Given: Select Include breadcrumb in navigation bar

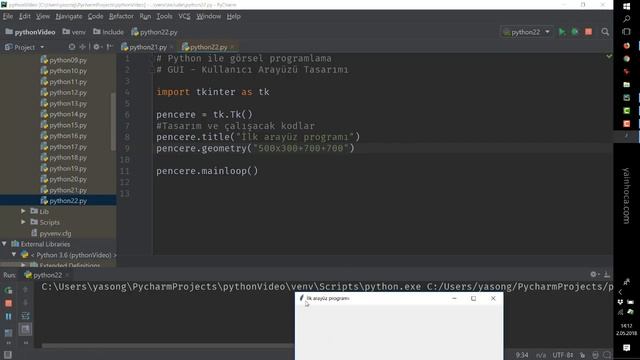Looking at the screenshot, I should [108, 32].
